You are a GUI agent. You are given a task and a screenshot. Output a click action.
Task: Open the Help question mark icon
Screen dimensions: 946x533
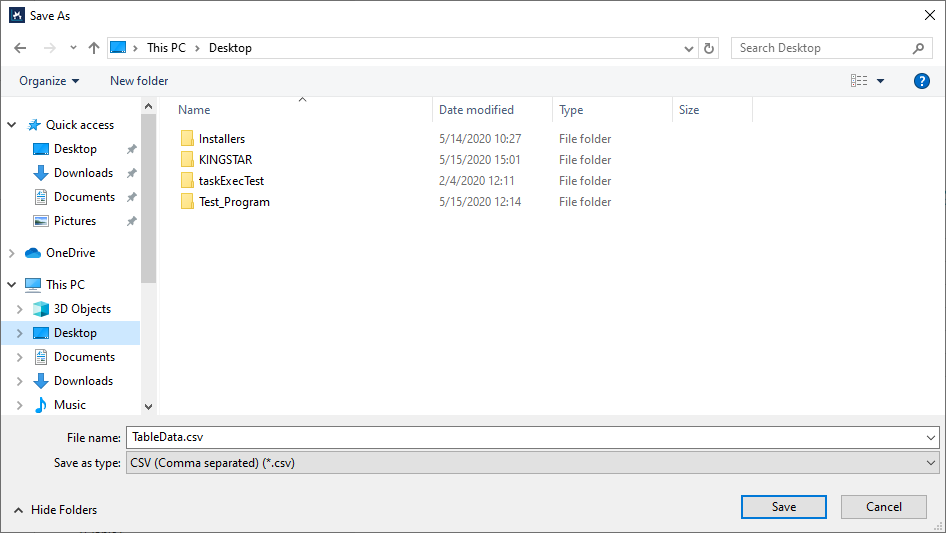coord(922,81)
